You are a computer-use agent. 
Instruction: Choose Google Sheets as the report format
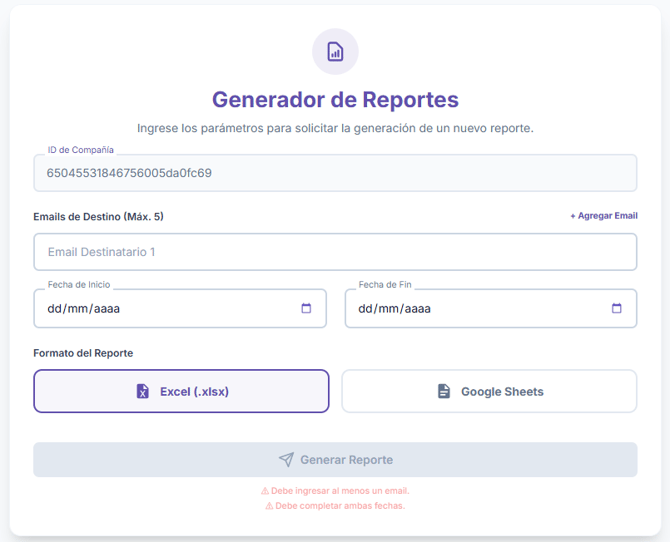click(489, 391)
